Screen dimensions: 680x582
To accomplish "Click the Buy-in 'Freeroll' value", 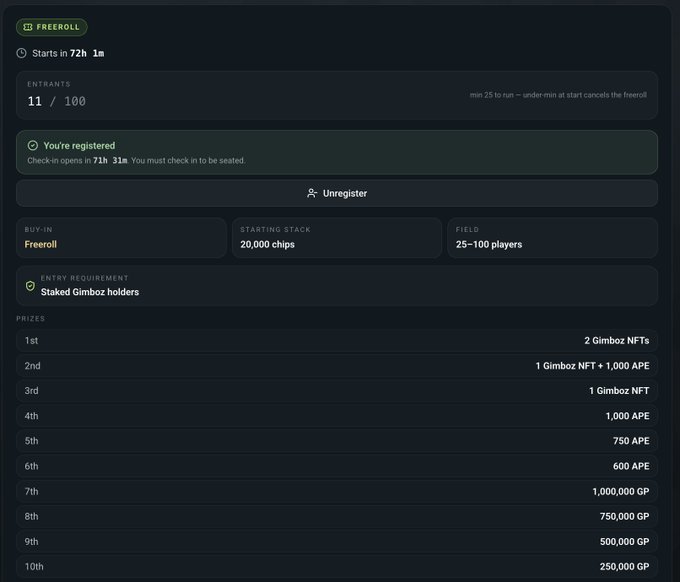I will click(x=40, y=244).
